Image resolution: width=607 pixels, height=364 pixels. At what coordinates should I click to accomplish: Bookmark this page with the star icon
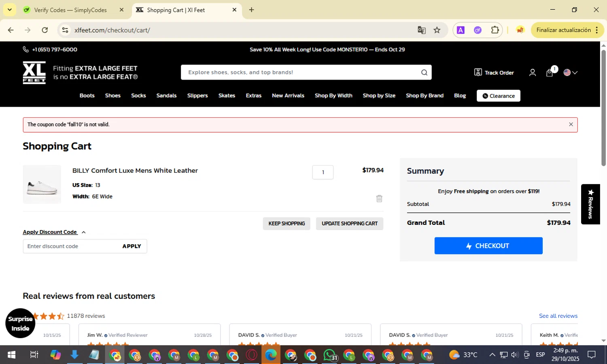point(437,30)
